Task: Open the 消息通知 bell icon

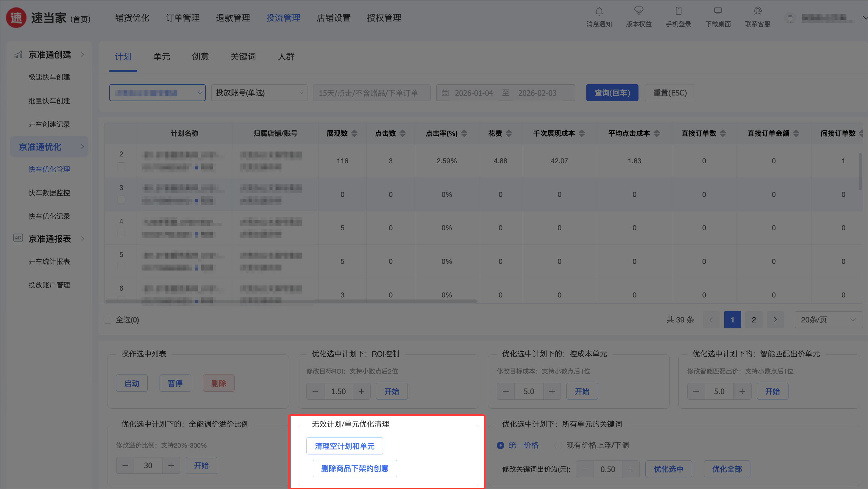Action: (x=599, y=11)
